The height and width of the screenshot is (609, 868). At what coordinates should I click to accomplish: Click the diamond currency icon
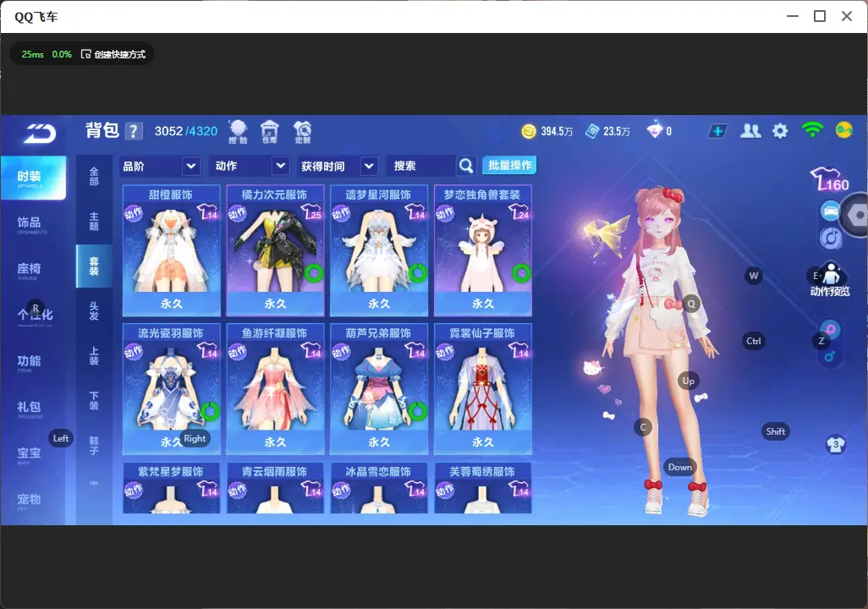655,130
